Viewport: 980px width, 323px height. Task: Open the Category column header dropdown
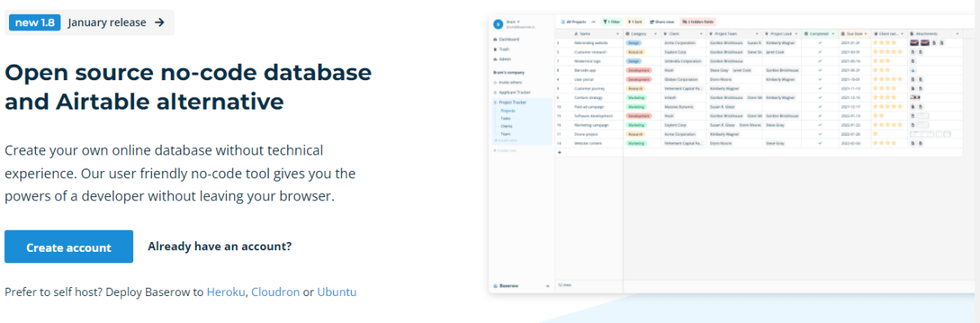click(x=656, y=34)
